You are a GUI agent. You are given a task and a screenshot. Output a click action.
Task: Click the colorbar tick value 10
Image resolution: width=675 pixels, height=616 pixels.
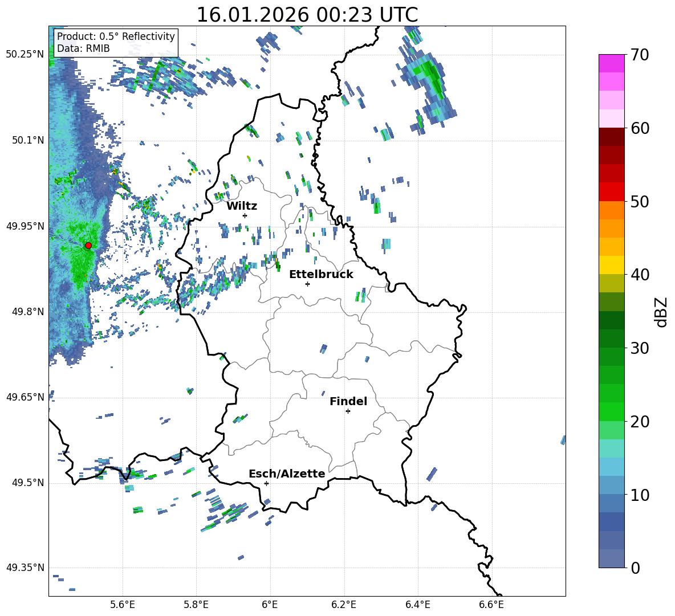[640, 495]
